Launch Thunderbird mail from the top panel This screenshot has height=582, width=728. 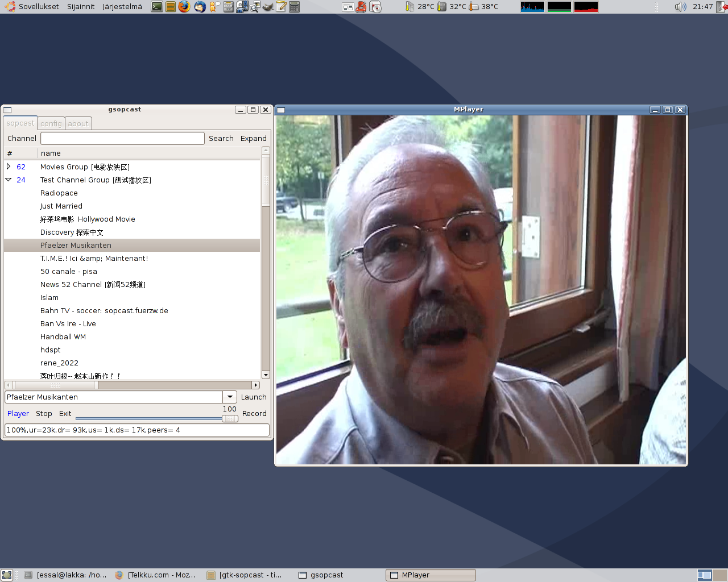pyautogui.click(x=200, y=7)
